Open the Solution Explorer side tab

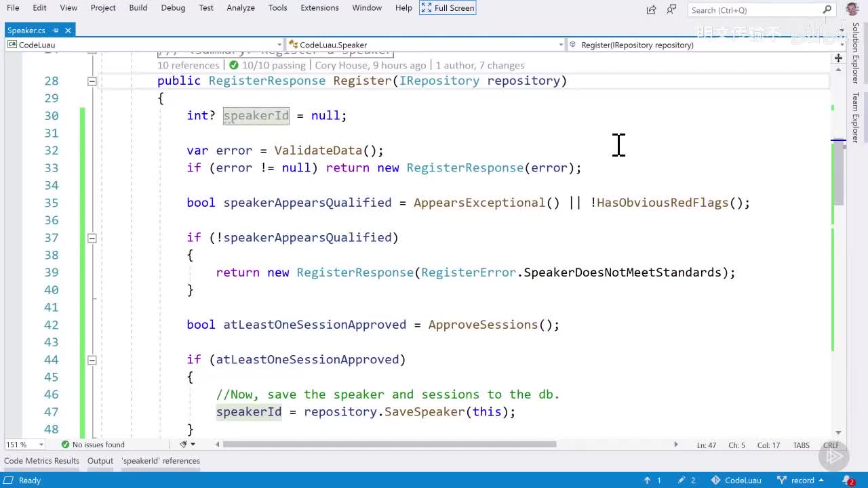[x=856, y=54]
